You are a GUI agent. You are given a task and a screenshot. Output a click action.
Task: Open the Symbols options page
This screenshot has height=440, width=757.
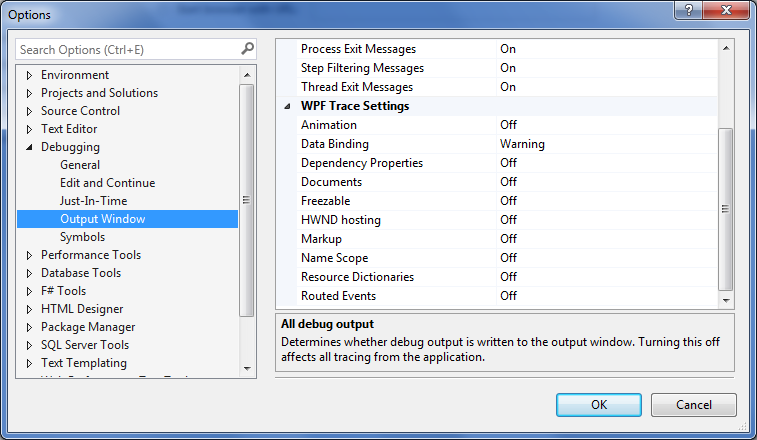(x=82, y=237)
